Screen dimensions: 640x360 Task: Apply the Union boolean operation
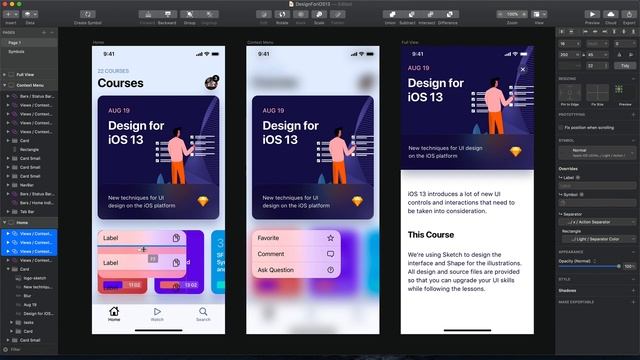pos(391,14)
